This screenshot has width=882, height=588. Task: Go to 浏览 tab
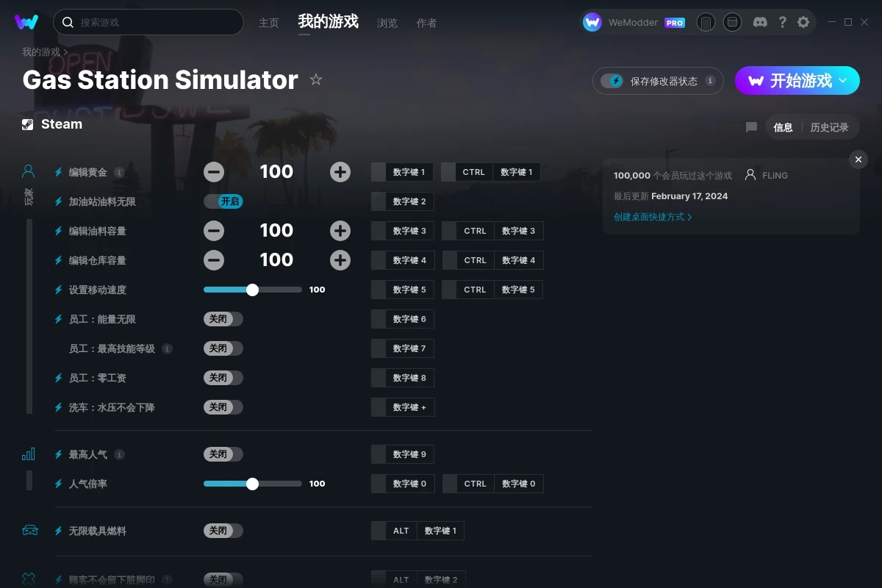[387, 23]
